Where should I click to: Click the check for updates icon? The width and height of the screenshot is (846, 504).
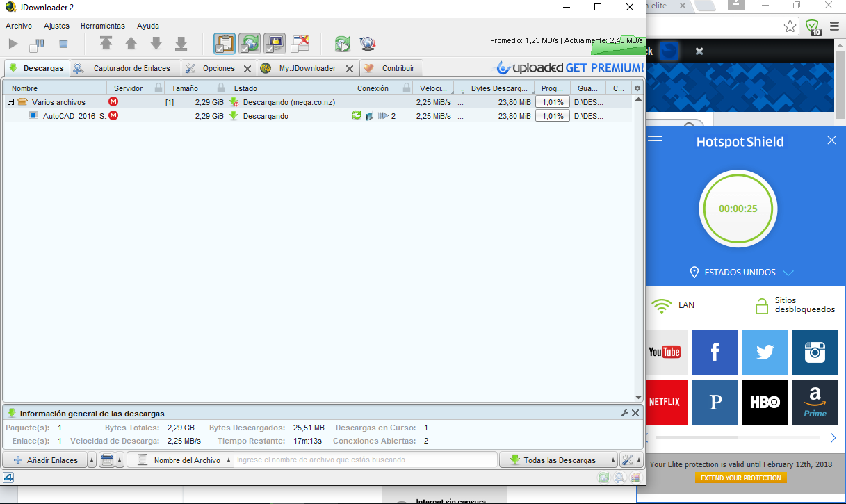point(367,44)
